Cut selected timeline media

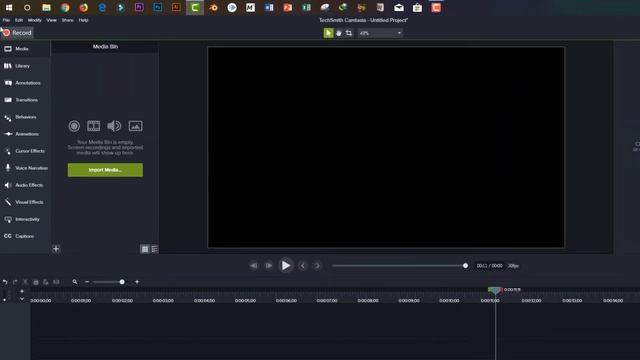pyautogui.click(x=25, y=282)
